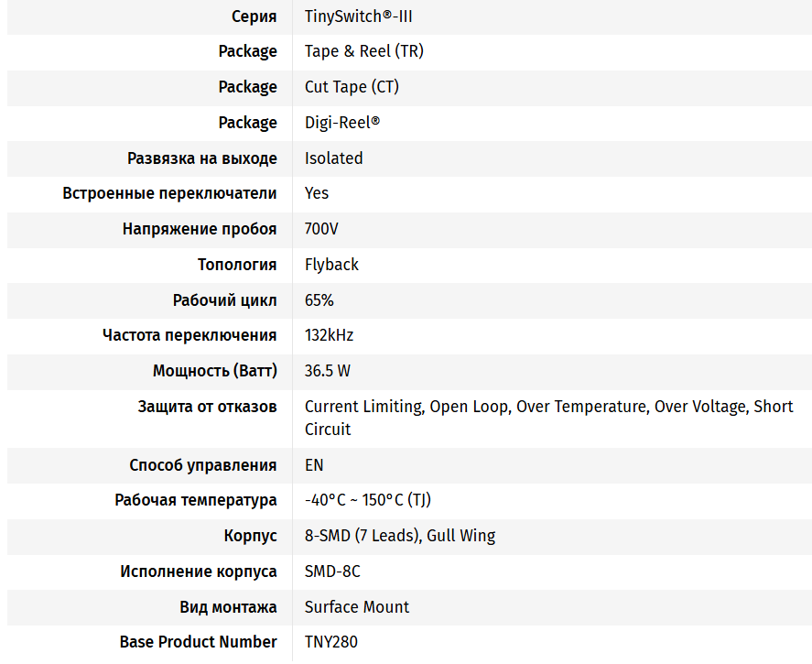
Task: Click the Серия row label
Action: point(254,17)
